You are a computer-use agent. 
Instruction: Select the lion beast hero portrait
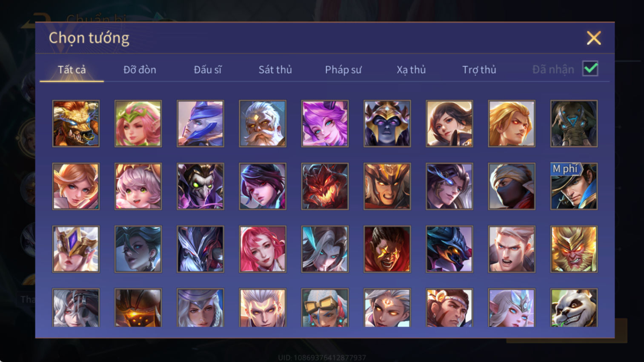coord(76,124)
